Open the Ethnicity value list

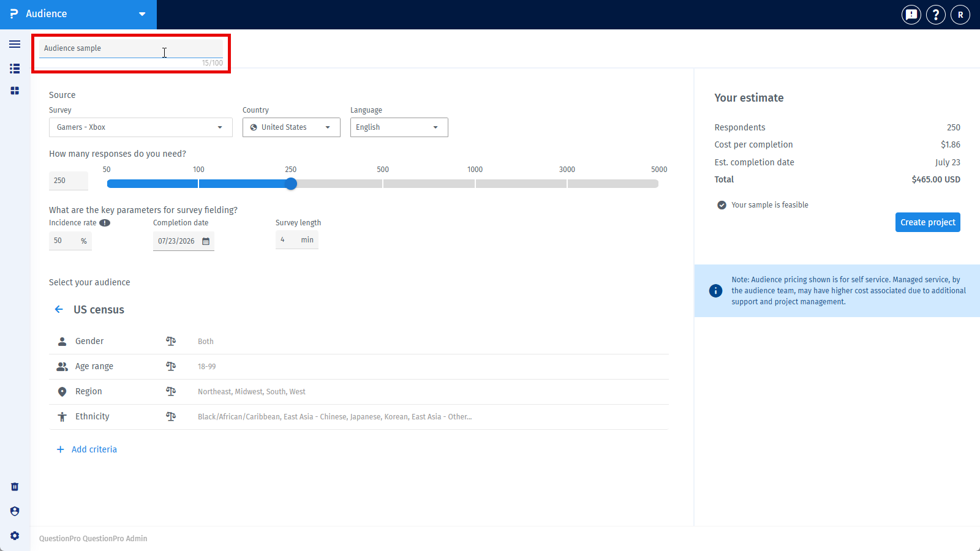click(334, 417)
